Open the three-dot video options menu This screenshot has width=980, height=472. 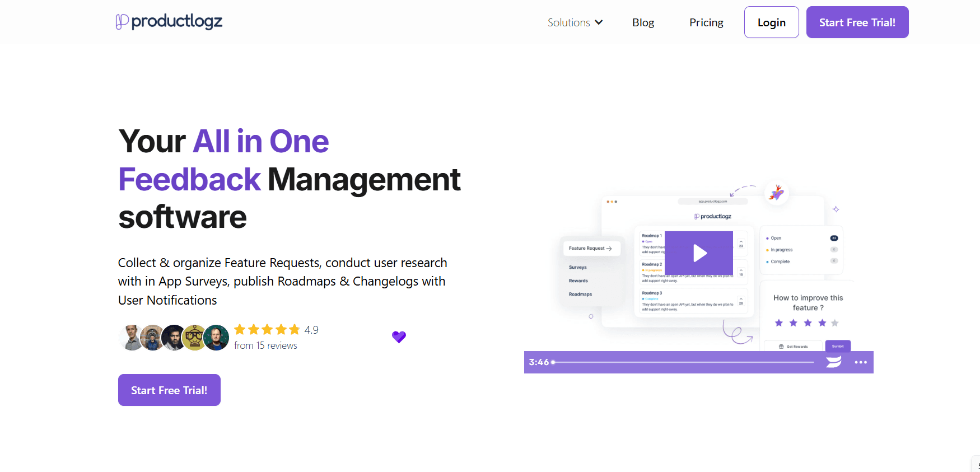click(861, 362)
